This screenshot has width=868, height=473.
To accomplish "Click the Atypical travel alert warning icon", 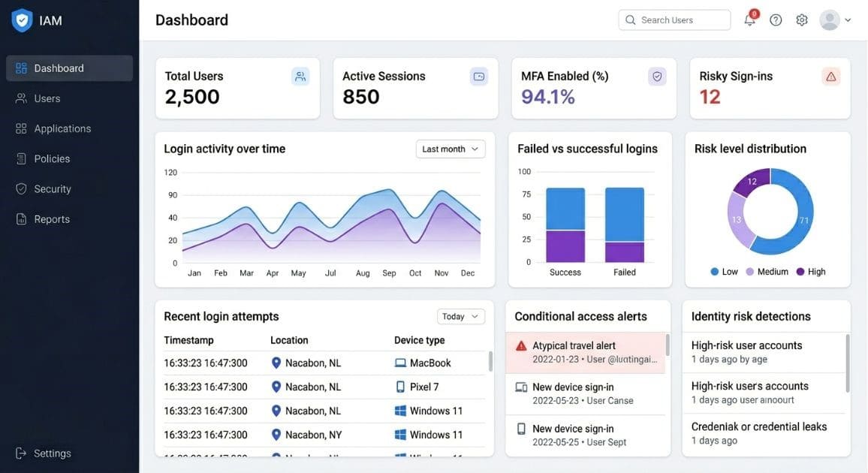I will (x=521, y=346).
